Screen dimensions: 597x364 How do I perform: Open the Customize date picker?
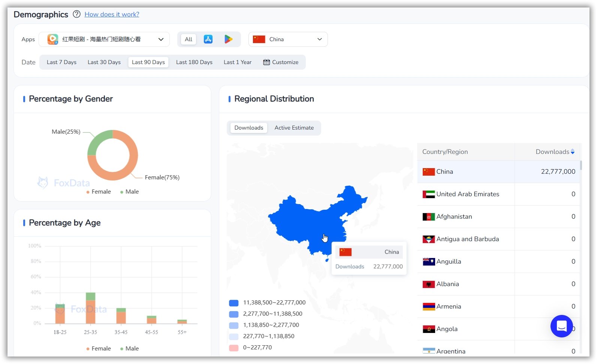pyautogui.click(x=281, y=62)
